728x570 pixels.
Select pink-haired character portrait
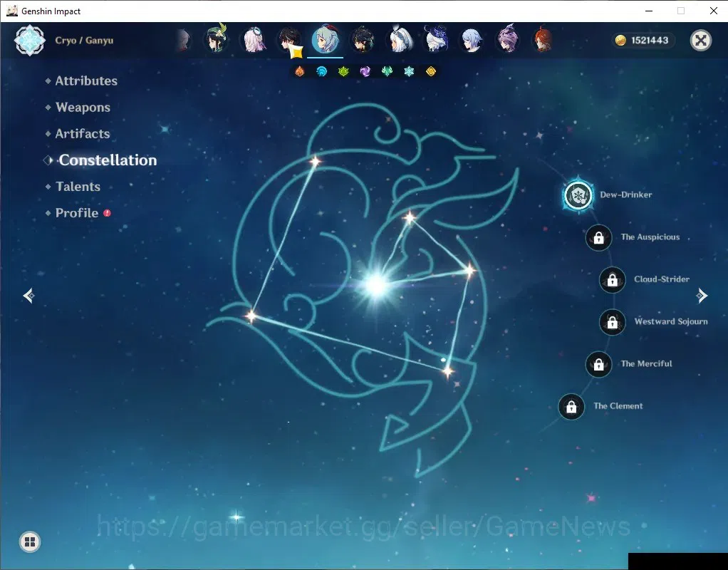(254, 39)
